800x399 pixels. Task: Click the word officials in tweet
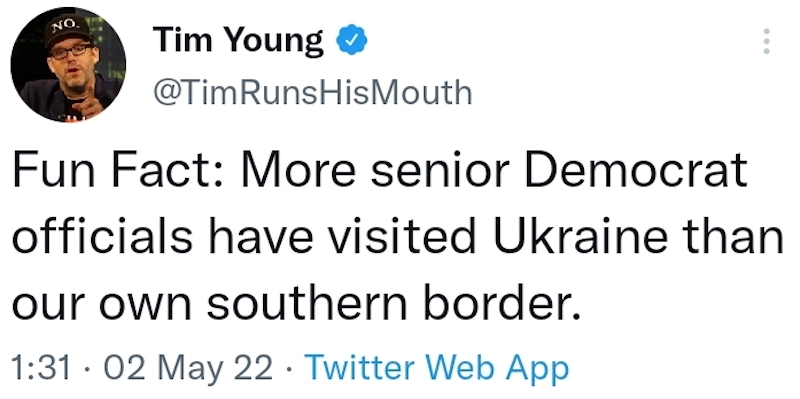[103, 236]
